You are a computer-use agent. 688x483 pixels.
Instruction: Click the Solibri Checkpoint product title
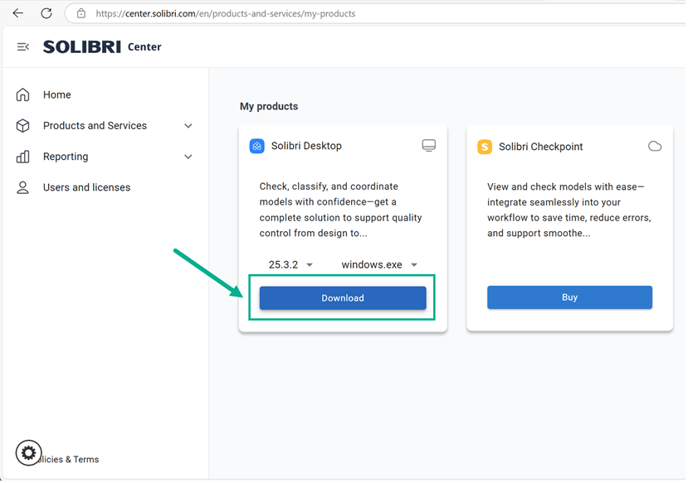541,147
